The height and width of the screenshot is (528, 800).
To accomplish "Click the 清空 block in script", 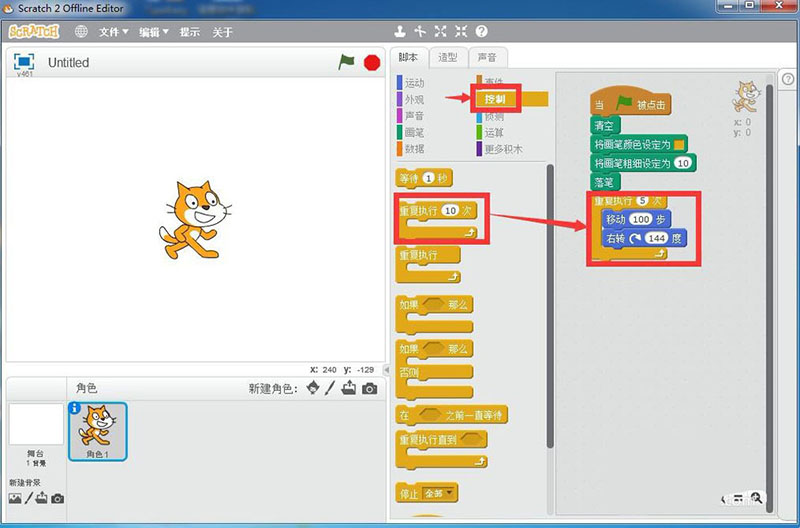I will [x=605, y=125].
